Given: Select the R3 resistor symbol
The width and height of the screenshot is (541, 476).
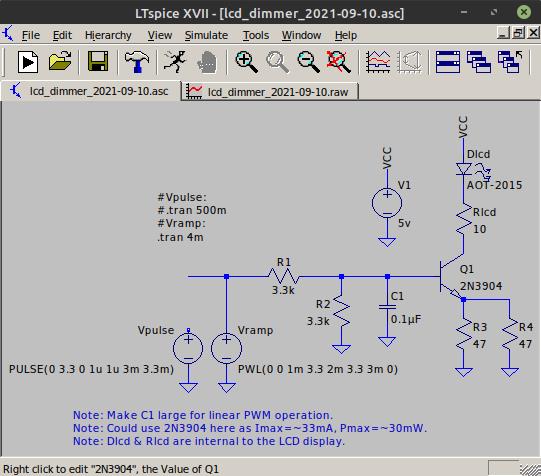Looking at the screenshot, I should click(x=463, y=335).
